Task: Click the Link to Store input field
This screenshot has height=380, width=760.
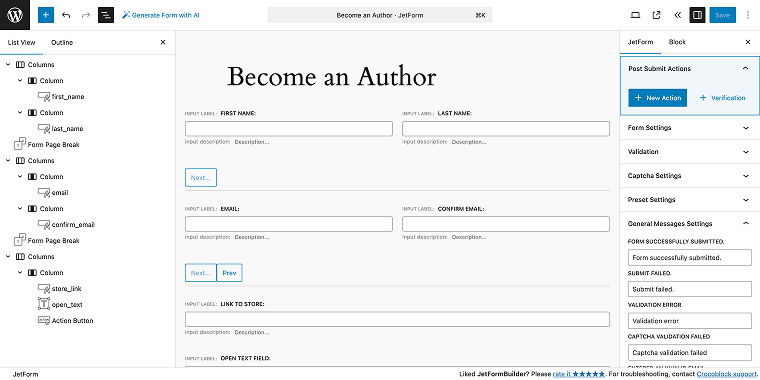Action: [x=397, y=319]
